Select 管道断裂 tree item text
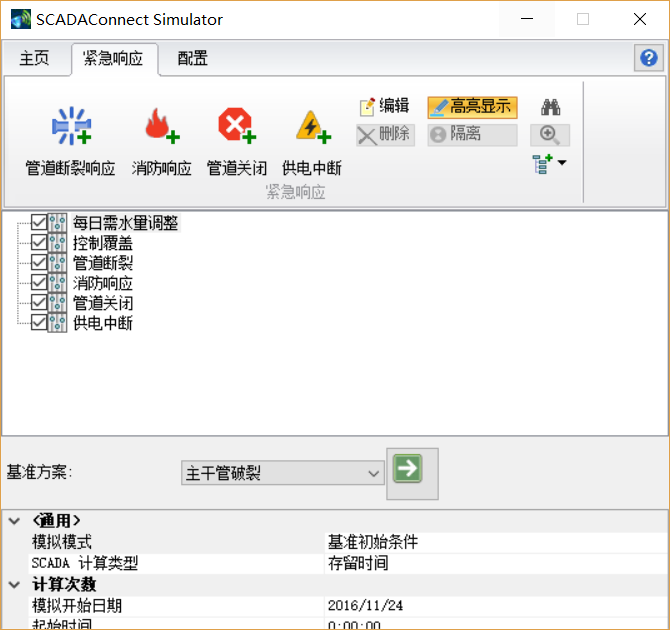This screenshot has width=670, height=630. [103, 263]
